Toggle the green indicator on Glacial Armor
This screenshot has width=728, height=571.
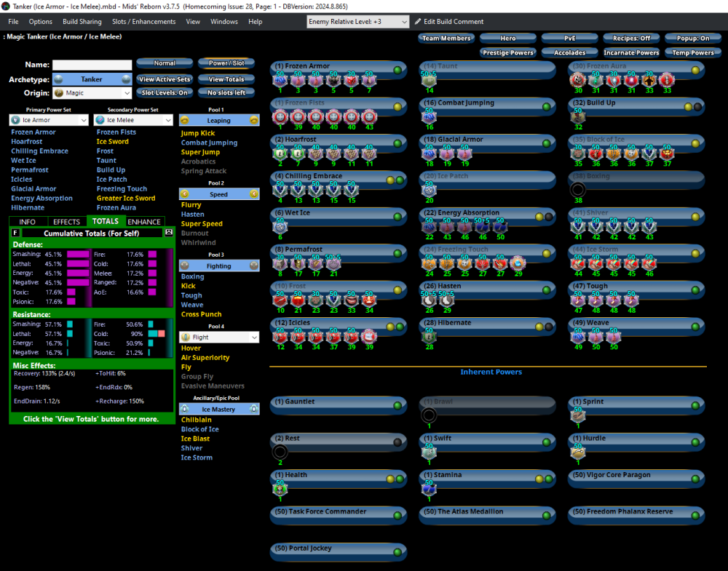(x=546, y=143)
